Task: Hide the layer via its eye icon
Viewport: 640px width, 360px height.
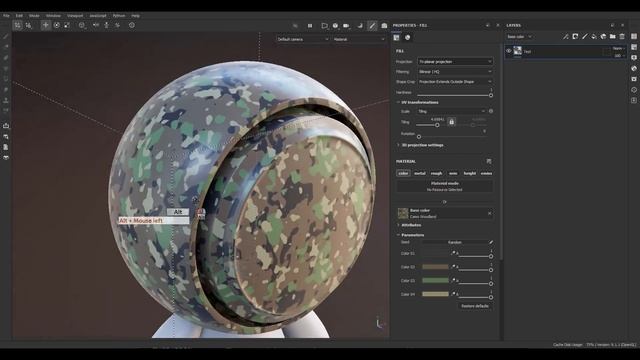Action: [509, 51]
